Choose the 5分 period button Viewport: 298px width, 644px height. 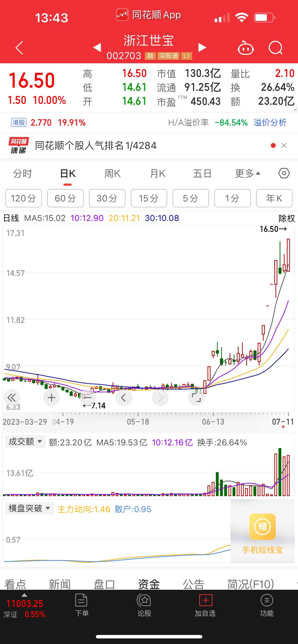pyautogui.click(x=191, y=198)
